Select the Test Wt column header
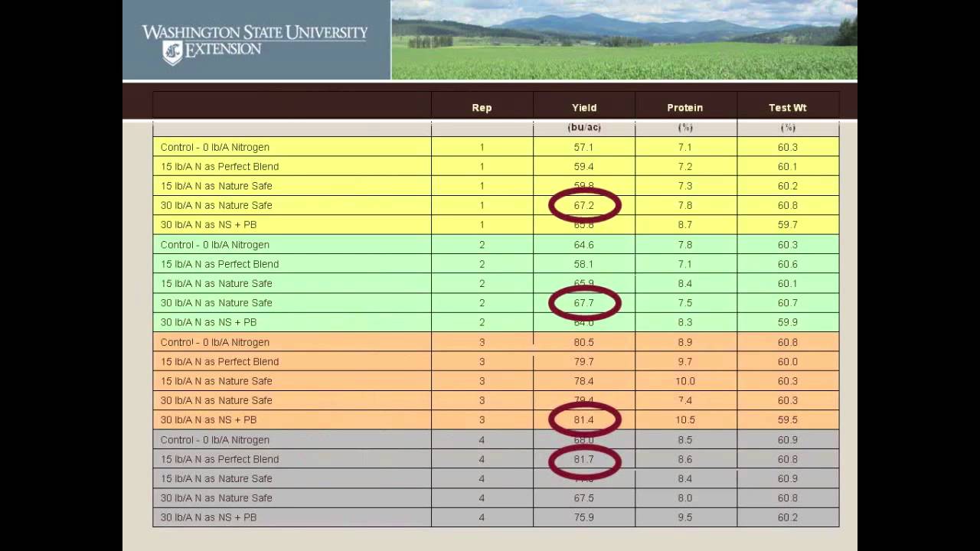This screenshot has height=551, width=980. 788,108
